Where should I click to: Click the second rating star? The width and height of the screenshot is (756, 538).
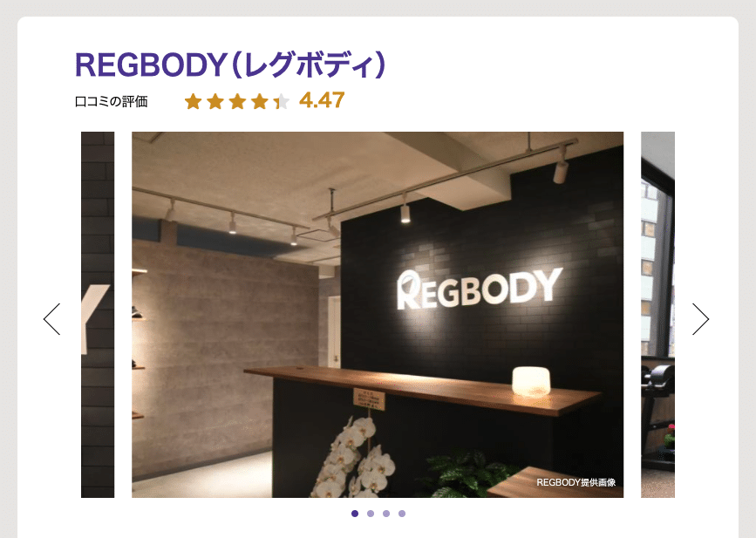(x=215, y=102)
